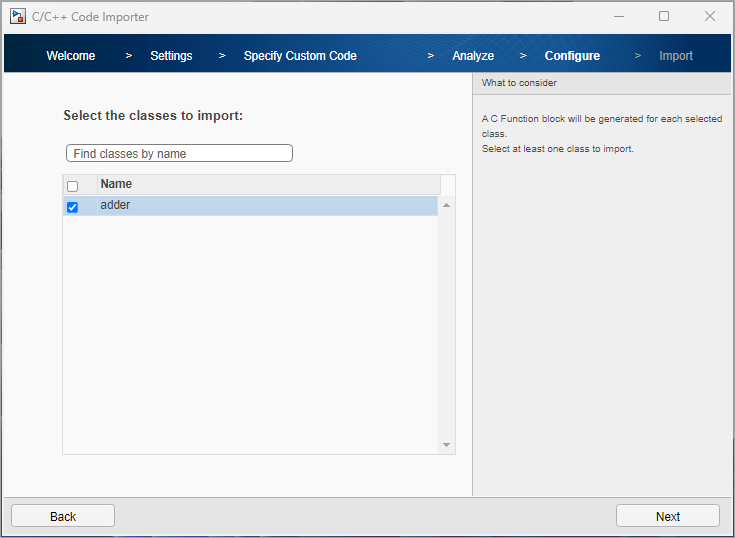Click the C/C++ Code Importer app icon
This screenshot has height=538, width=735.
[17, 16]
